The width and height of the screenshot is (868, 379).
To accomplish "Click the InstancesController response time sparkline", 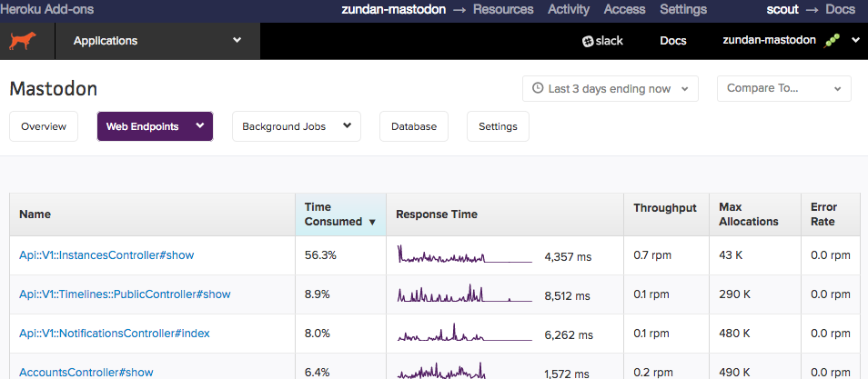I will point(464,255).
